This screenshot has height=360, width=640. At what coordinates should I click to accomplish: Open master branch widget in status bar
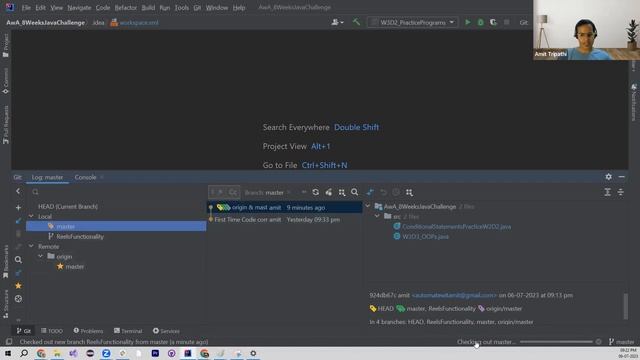click(622, 342)
